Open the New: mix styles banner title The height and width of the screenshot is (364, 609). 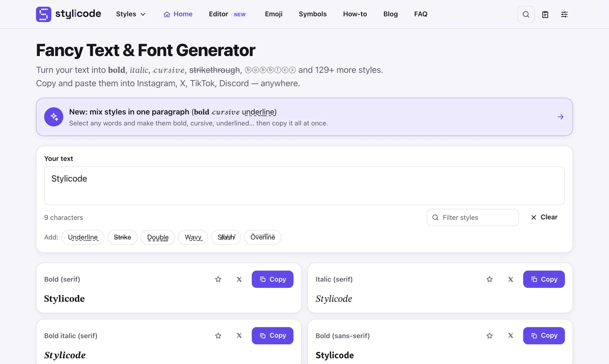click(x=173, y=112)
